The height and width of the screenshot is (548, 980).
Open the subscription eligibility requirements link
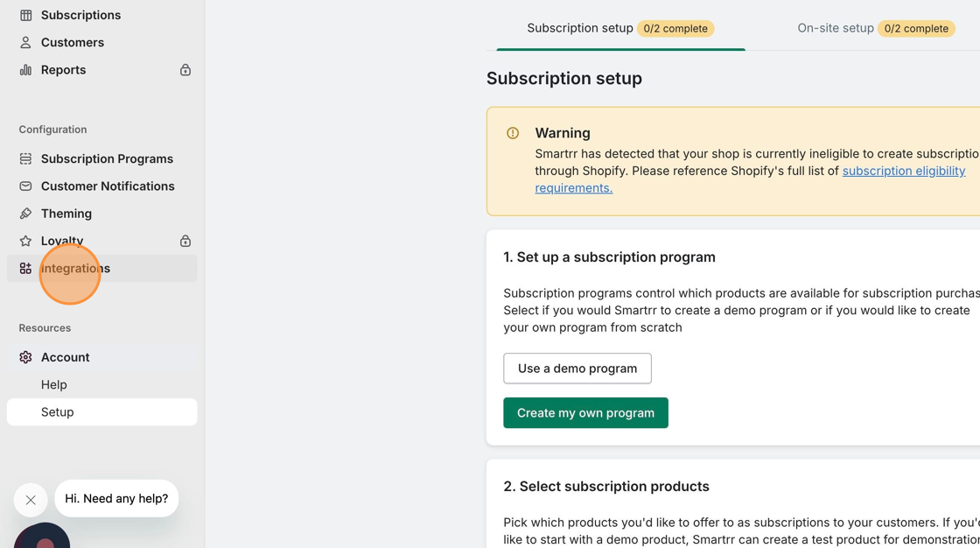click(903, 171)
